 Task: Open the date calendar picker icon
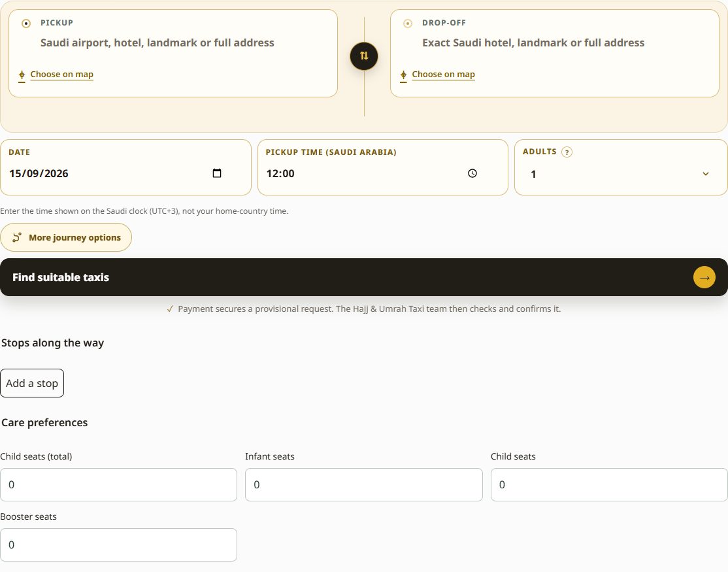pos(217,173)
